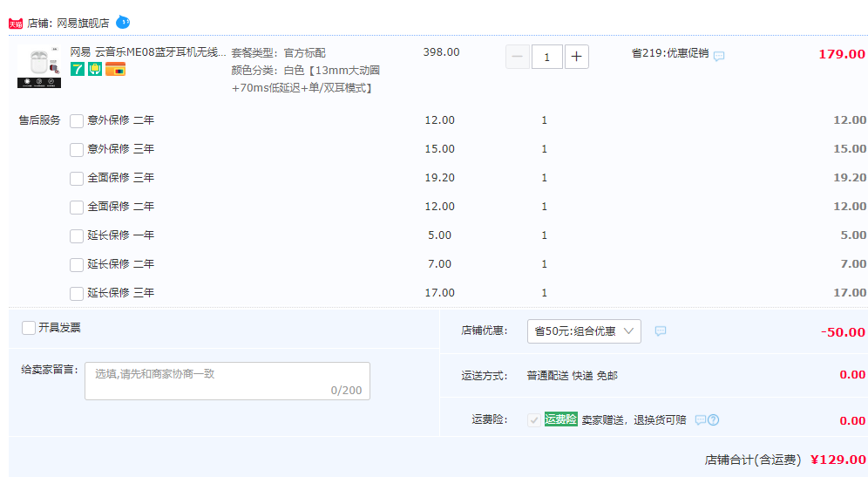868x477 pixels.
Task: Open the 网易 云音乐ME08蓝牙耳机 product title link
Action: [148, 52]
